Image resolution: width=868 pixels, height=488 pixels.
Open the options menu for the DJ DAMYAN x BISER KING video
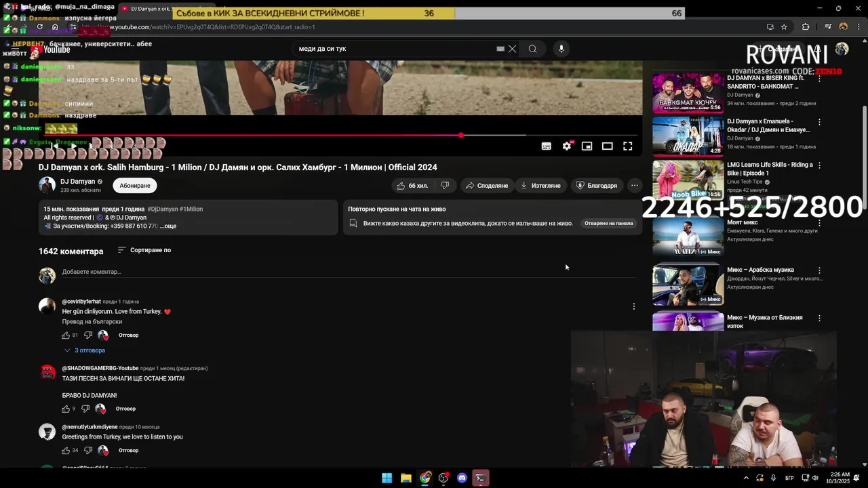click(x=819, y=79)
